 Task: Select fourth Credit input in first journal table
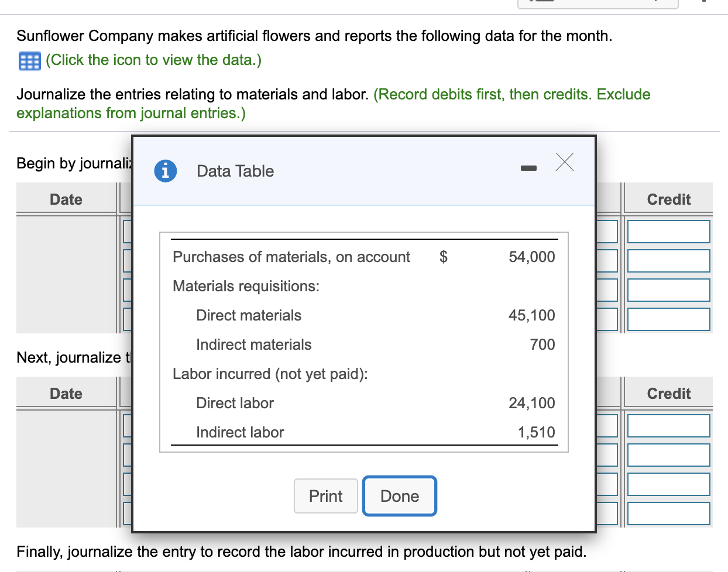[669, 319]
